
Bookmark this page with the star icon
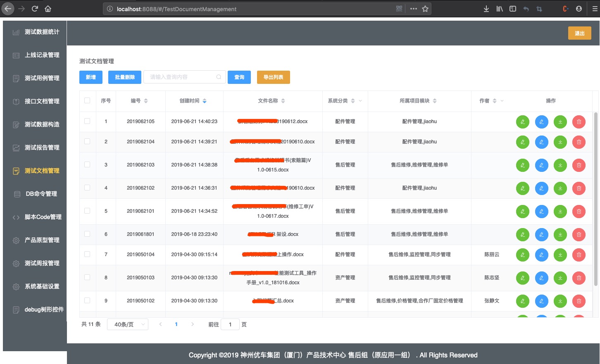425,9
